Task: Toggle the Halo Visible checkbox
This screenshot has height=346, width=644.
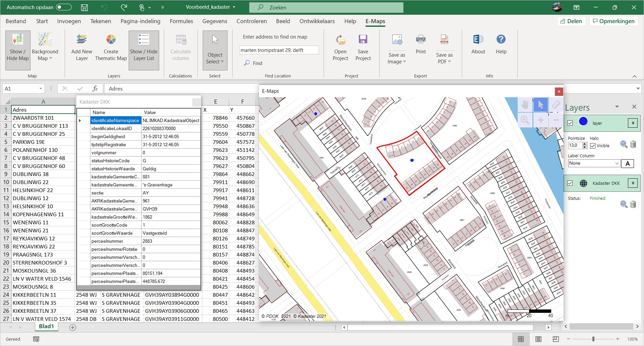Action: 592,146
